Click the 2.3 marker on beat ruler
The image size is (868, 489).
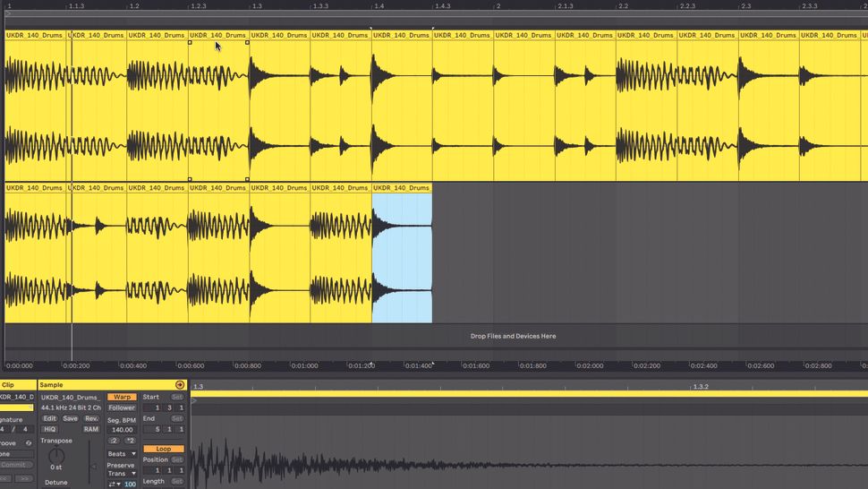pyautogui.click(x=745, y=6)
